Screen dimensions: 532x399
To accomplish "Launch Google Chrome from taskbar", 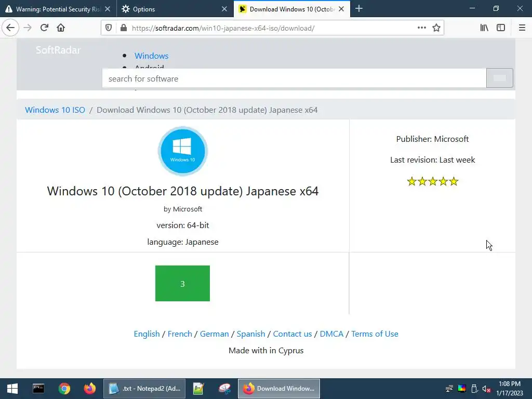I will 64,389.
